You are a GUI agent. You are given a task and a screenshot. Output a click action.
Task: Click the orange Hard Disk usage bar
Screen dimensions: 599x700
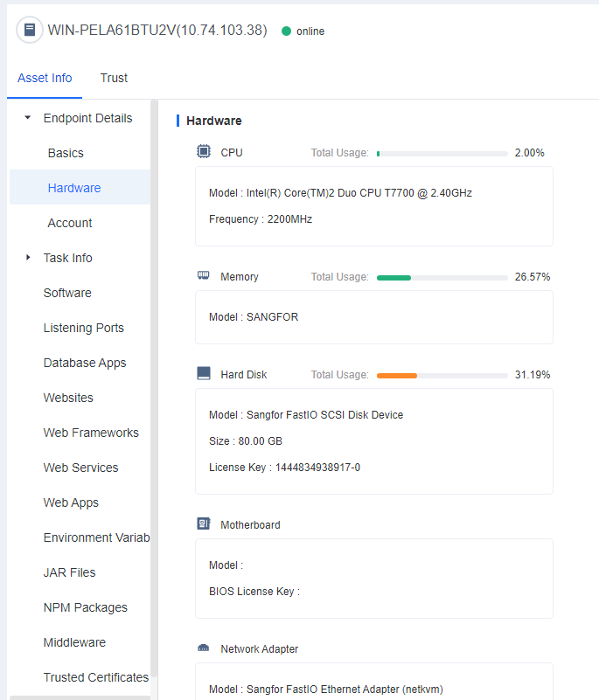coord(397,375)
